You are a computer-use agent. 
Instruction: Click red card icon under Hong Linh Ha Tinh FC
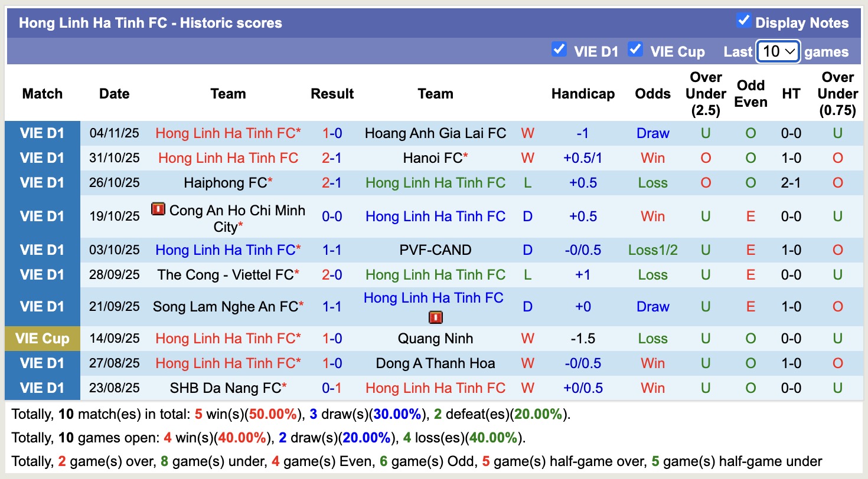tap(435, 317)
